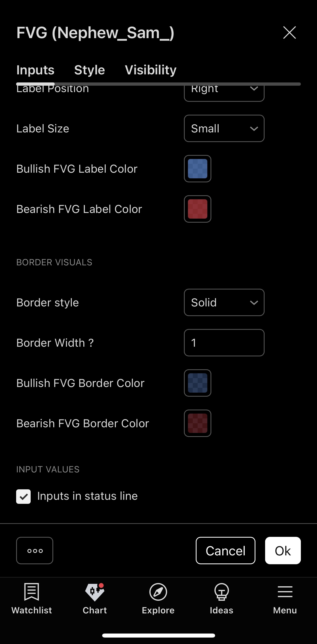Screen dimensions: 317x644
Task: Close the FVG settings dialog
Action: coord(289,33)
